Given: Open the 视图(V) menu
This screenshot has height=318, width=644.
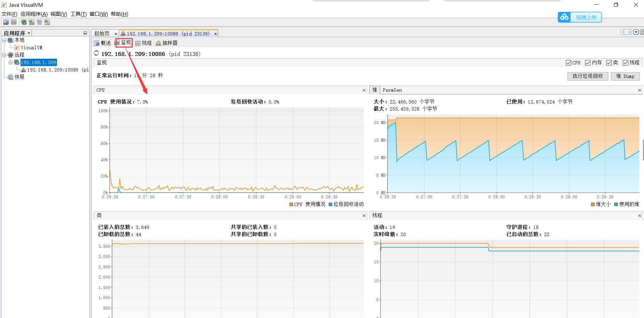Looking at the screenshot, I should click(x=59, y=14).
